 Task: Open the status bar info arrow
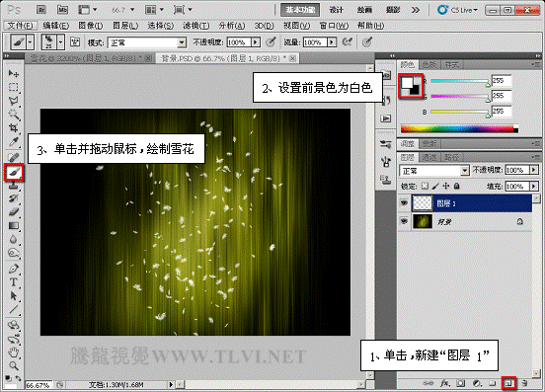[171, 384]
